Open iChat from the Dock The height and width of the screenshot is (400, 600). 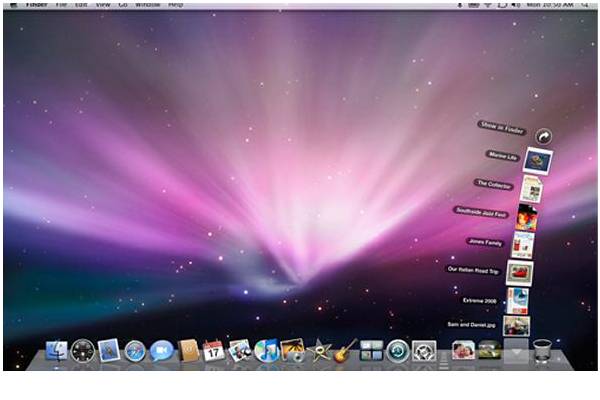pos(161,351)
